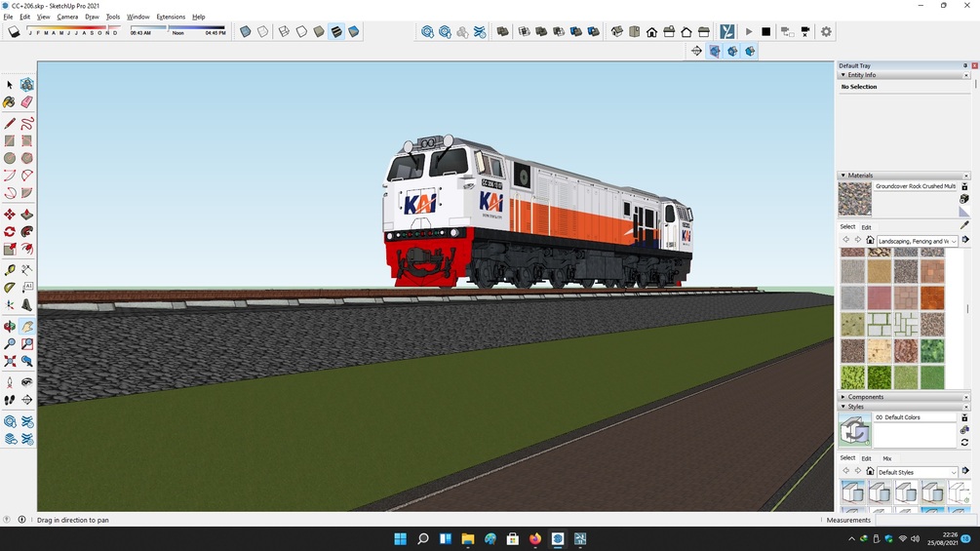Image resolution: width=980 pixels, height=551 pixels.
Task: Click the Top view button
Action: (635, 31)
